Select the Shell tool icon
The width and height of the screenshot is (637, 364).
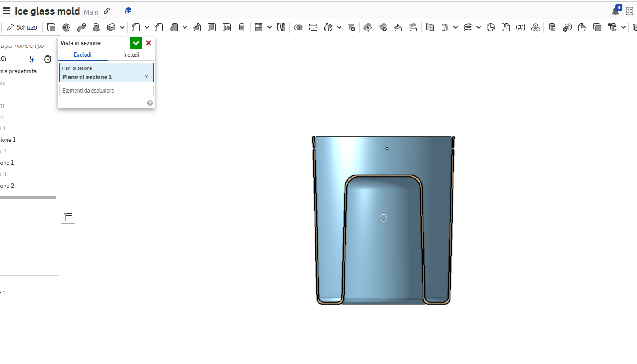(212, 27)
